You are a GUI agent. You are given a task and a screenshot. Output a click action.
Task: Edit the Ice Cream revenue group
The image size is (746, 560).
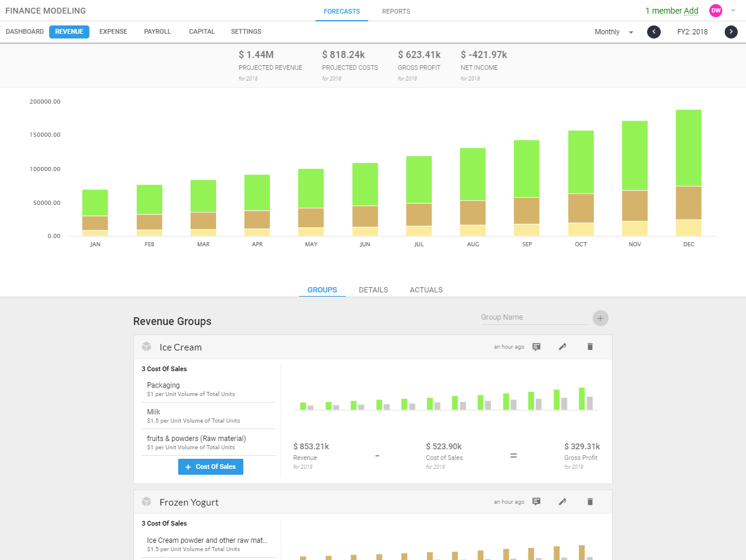click(x=562, y=347)
